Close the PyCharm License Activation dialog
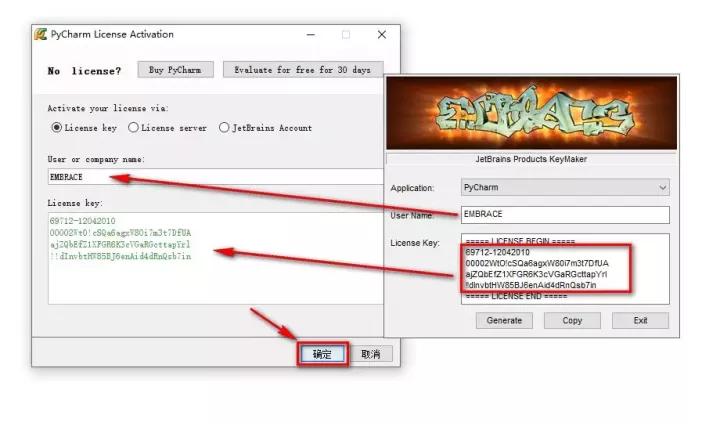Viewport: 720px width, 426px height. pyautogui.click(x=381, y=34)
